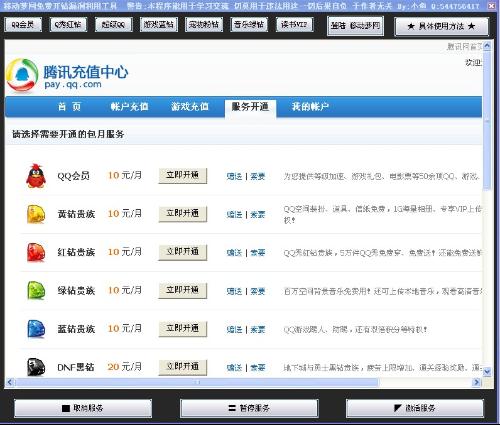
Task: Click 立即开通 for 蓝钻贵族
Action: coord(183,329)
